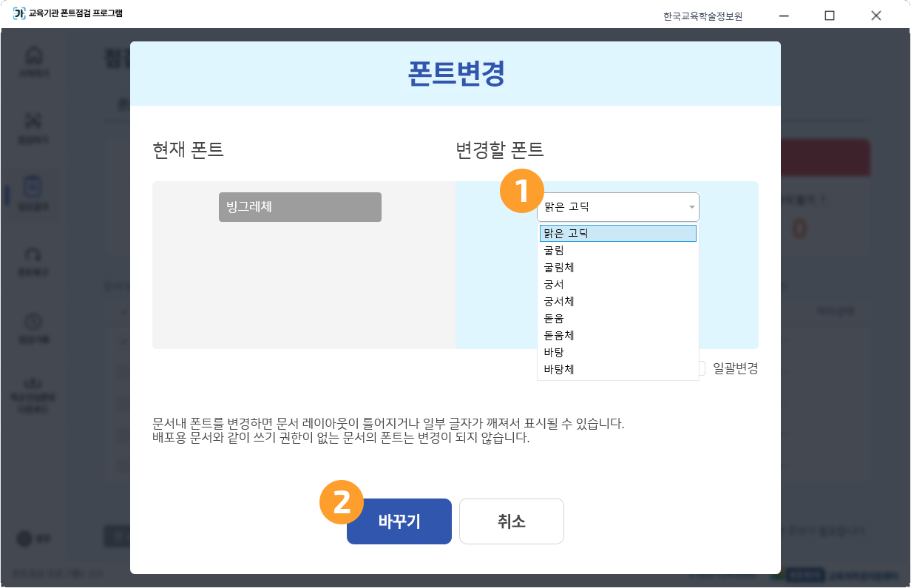The height and width of the screenshot is (588, 911).
Task: Enable the 일괄변경 checkbox
Action: click(x=701, y=368)
